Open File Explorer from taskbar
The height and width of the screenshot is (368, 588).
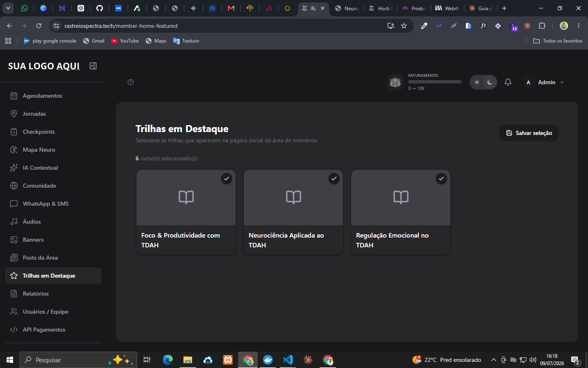pos(187,360)
